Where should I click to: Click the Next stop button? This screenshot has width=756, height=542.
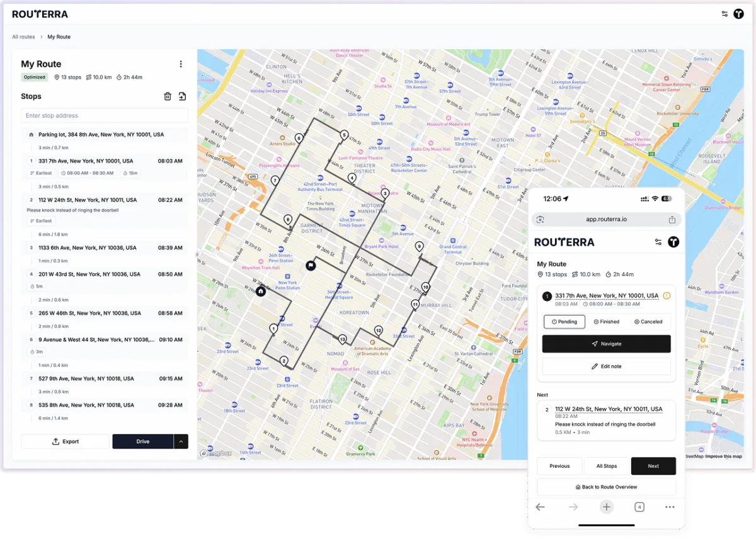653,466
